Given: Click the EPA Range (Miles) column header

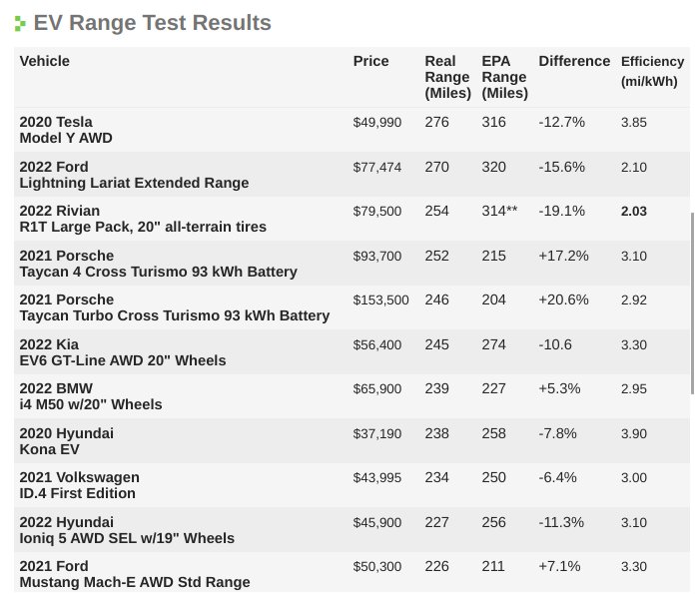Looking at the screenshot, I should [x=504, y=77].
